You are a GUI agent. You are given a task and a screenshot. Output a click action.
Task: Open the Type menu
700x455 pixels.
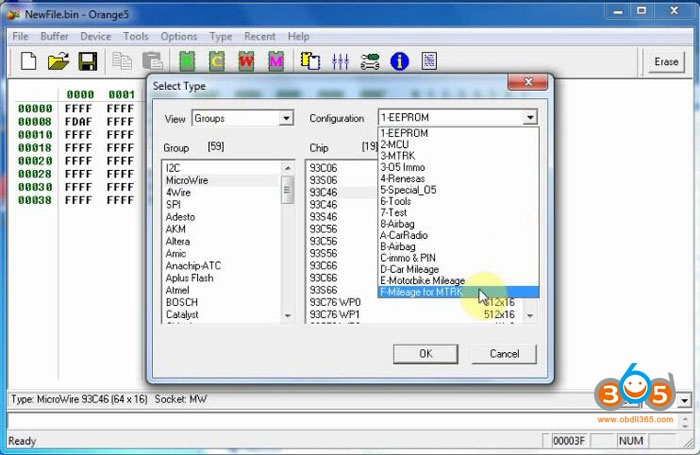[221, 37]
